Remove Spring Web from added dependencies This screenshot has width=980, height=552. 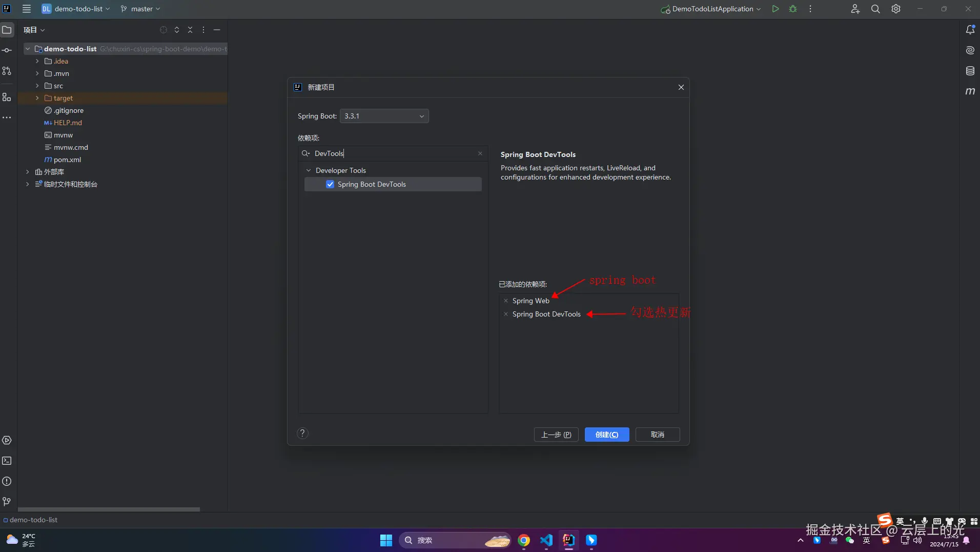coord(506,301)
